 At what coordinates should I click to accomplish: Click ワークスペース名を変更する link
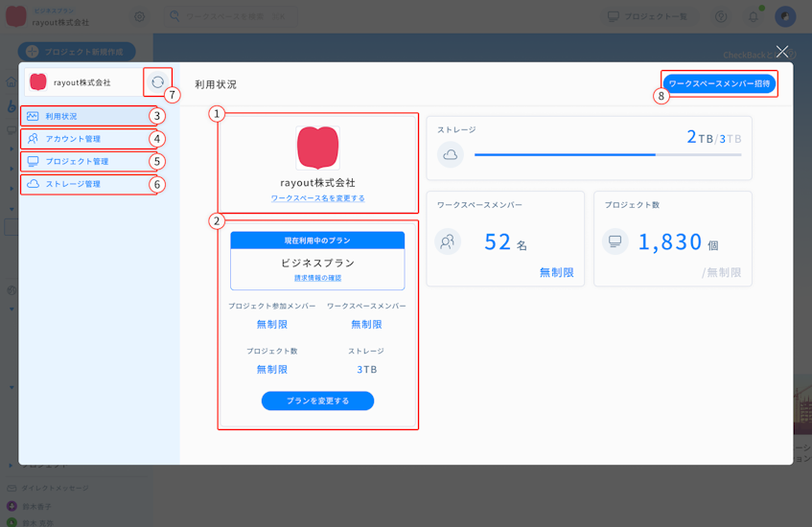click(x=318, y=198)
